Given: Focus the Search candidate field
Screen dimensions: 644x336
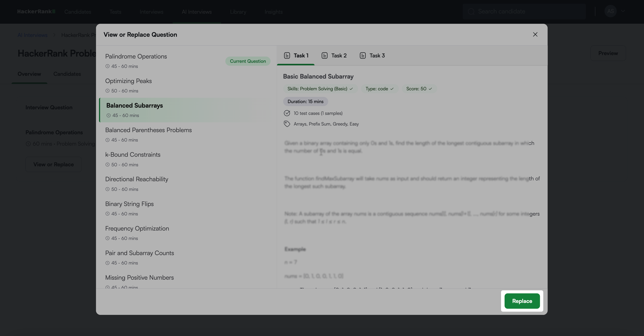Looking at the screenshot, I should click(524, 12).
